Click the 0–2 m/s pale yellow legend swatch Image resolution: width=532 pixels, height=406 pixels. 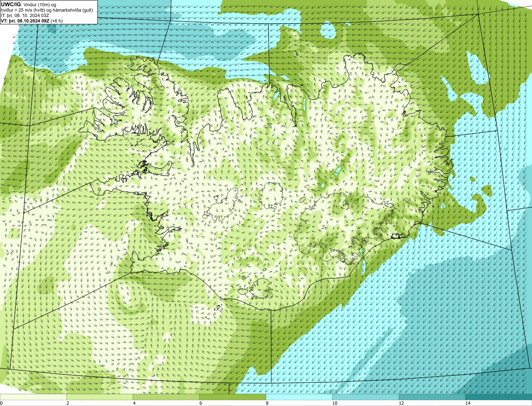tap(33, 397)
